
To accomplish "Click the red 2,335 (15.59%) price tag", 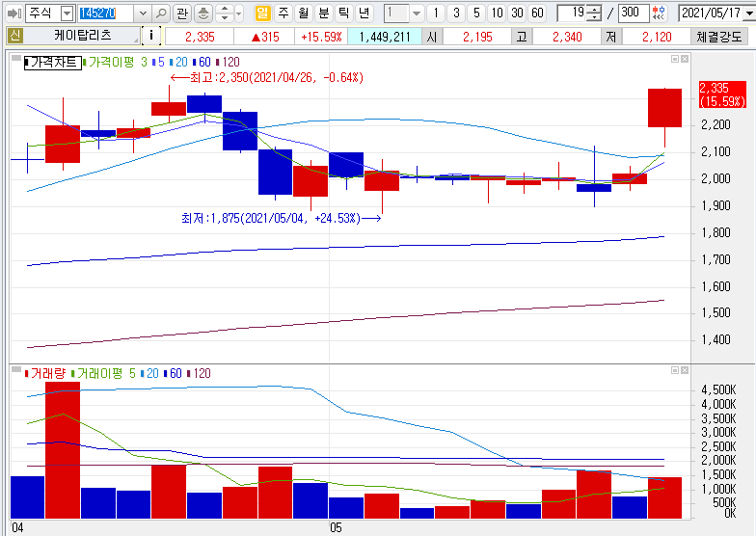I will coord(722,94).
